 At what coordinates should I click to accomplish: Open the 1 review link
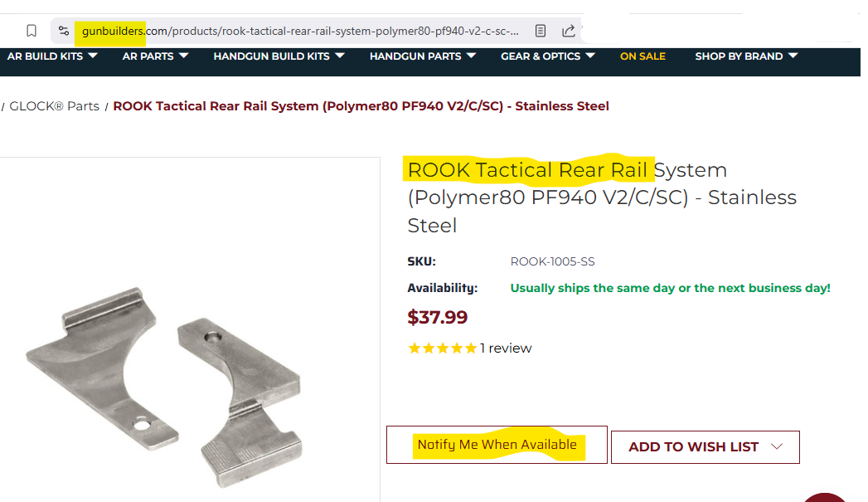click(506, 348)
